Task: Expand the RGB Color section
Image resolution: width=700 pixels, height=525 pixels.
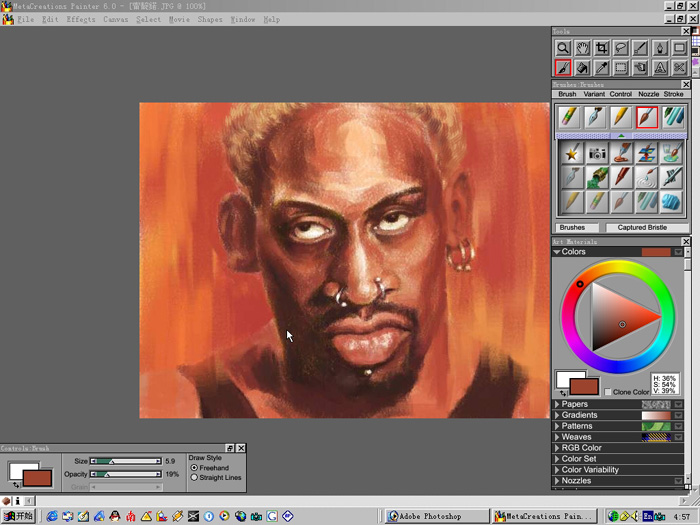Action: coord(557,448)
